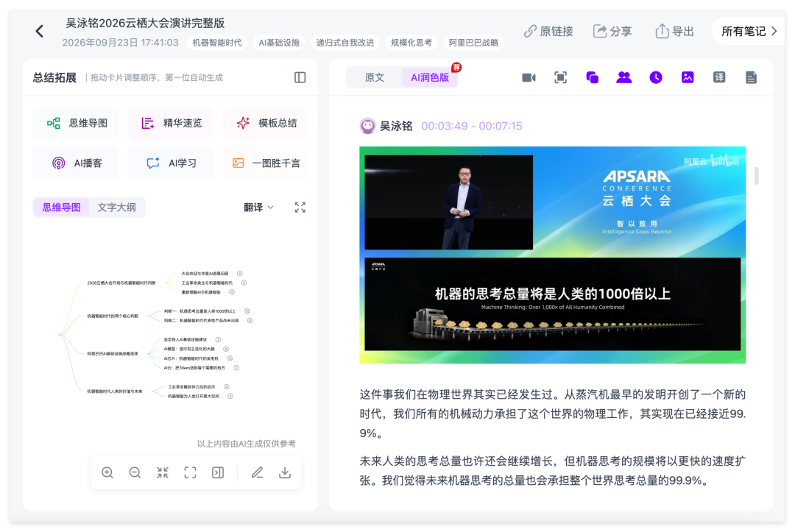Collapse mind map nodes inward icon
The image size is (795, 532).
163,472
